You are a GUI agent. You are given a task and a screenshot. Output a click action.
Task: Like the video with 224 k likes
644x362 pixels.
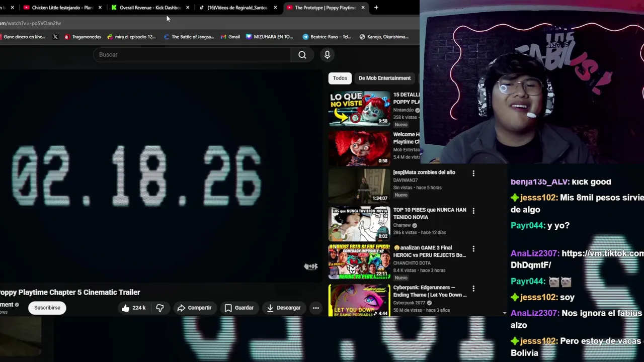(x=134, y=308)
